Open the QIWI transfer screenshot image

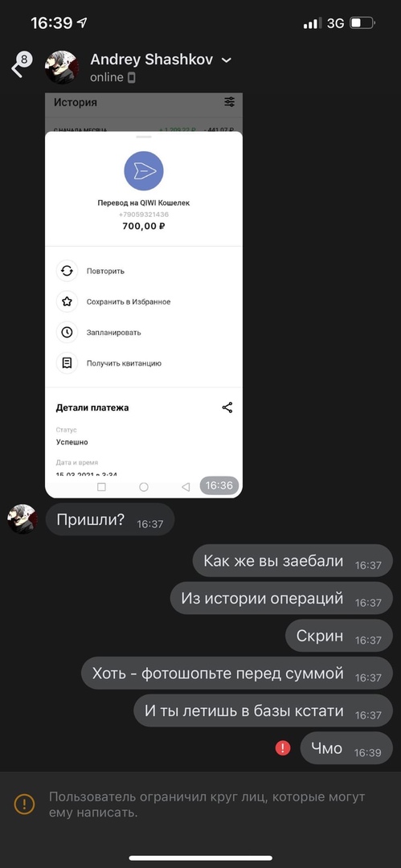coord(144,296)
